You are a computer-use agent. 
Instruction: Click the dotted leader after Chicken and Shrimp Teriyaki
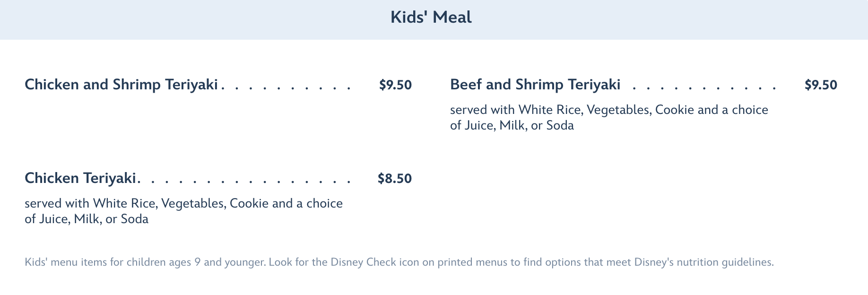tap(287, 87)
